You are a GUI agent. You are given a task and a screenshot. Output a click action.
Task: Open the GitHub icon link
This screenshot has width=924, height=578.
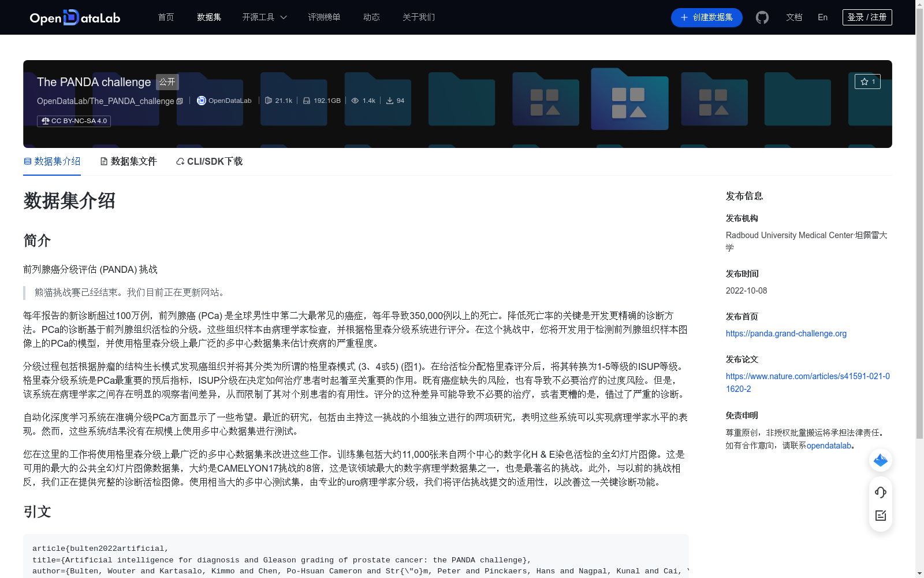tap(762, 17)
